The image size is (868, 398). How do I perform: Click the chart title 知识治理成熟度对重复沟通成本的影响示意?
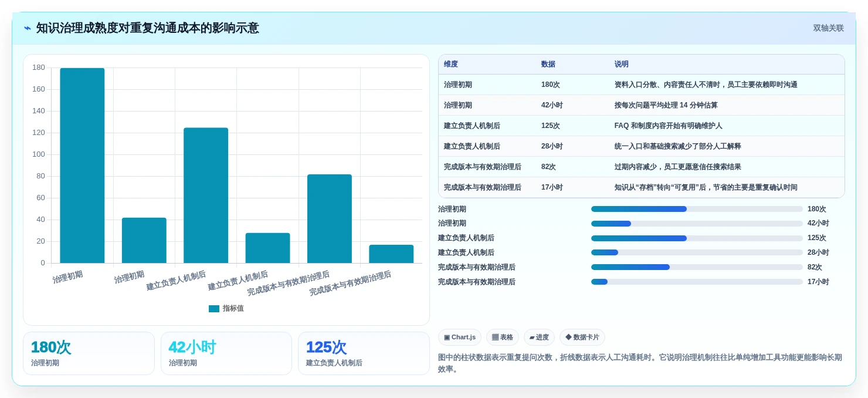tap(147, 28)
